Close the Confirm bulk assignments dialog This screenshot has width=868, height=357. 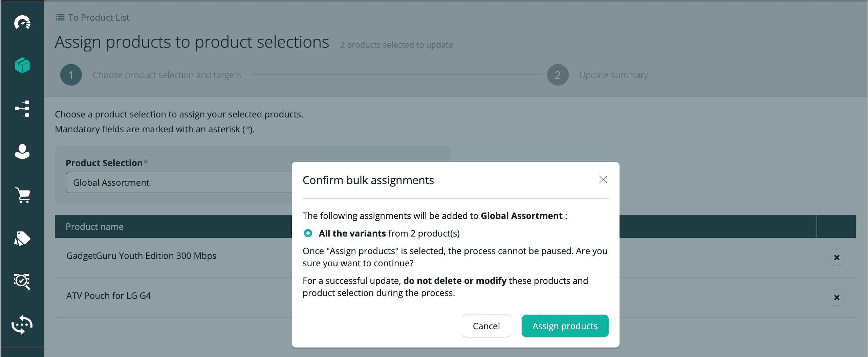pos(603,180)
